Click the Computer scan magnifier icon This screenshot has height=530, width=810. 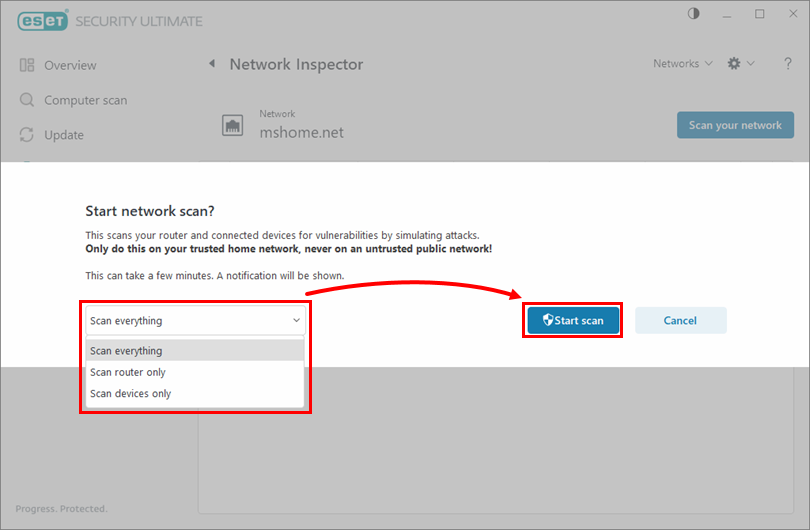click(x=27, y=100)
